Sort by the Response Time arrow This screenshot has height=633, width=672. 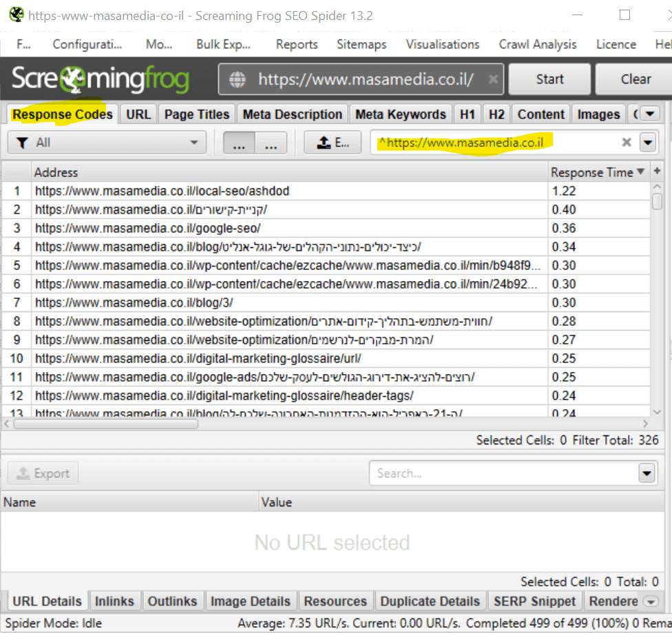click(641, 172)
